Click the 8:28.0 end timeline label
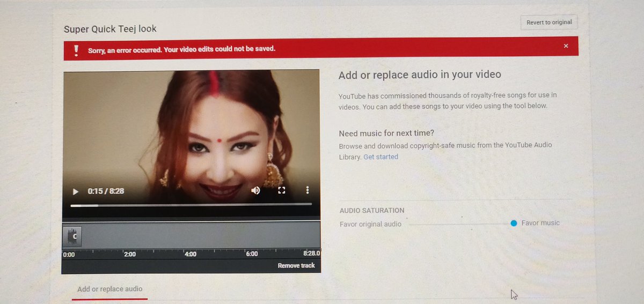 (311, 254)
